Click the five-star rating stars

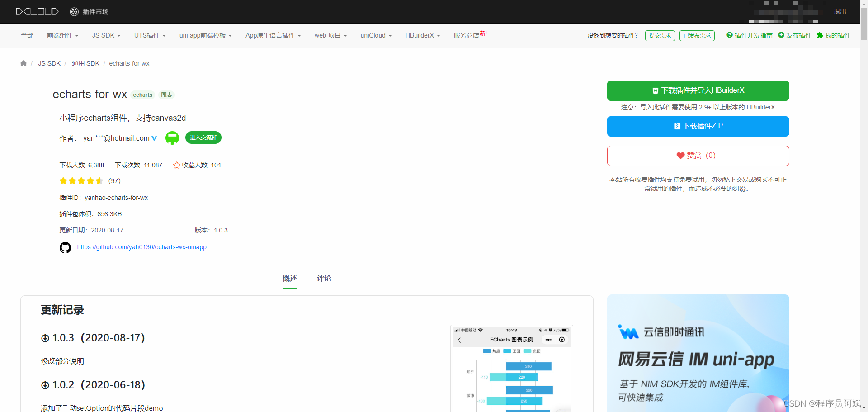click(81, 181)
